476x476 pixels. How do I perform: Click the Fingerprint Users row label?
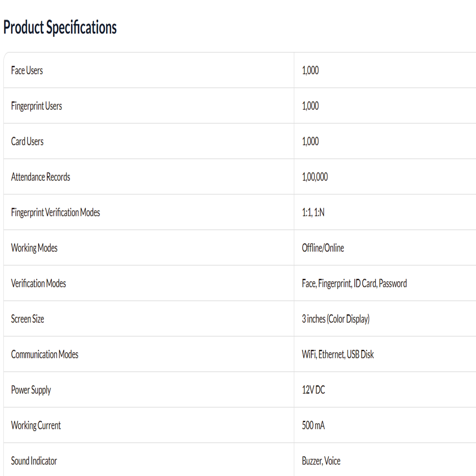point(37,106)
